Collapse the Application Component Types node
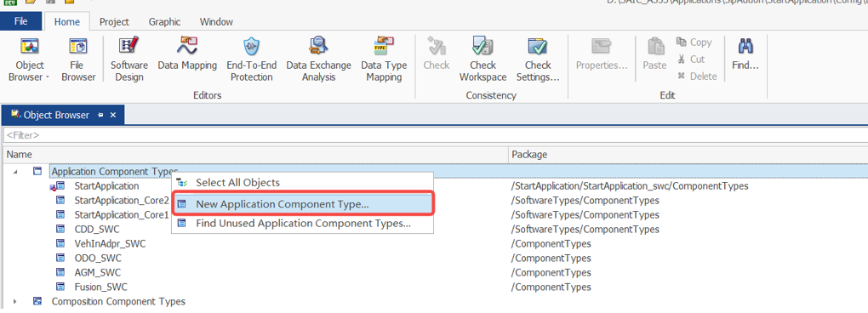Viewport: 868px width, 313px height. click(x=15, y=172)
